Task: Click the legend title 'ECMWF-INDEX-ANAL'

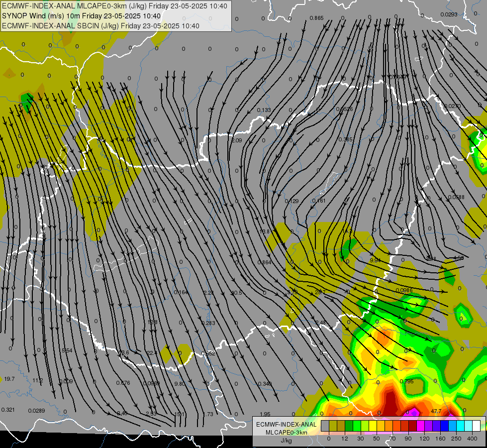Action: coord(286,425)
